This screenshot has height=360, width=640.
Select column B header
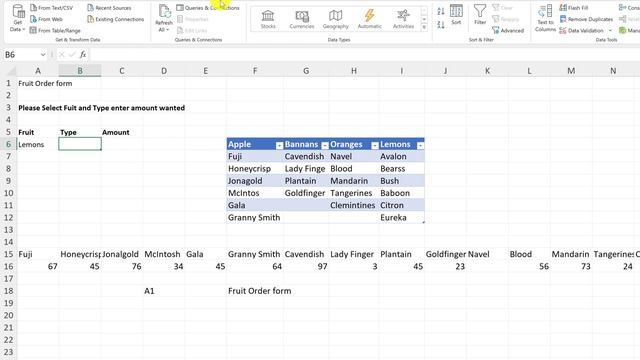tap(80, 71)
